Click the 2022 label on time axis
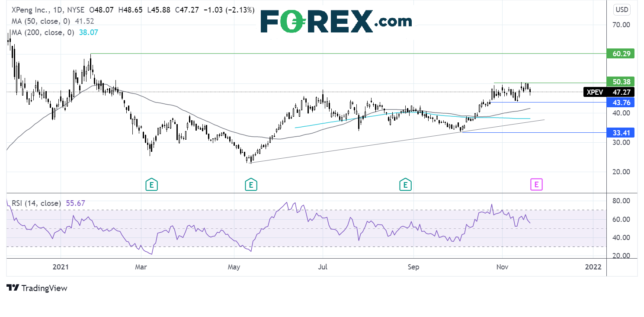 tap(593, 267)
